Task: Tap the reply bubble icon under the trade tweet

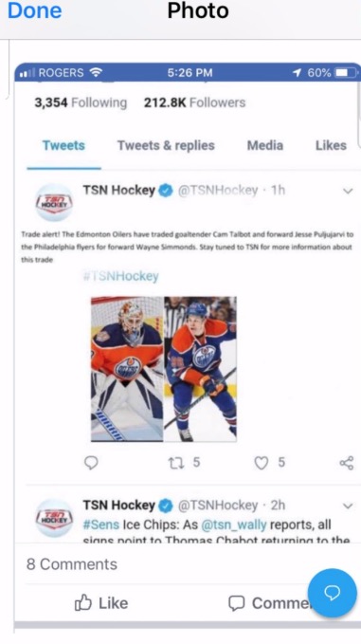Action: click(91, 463)
